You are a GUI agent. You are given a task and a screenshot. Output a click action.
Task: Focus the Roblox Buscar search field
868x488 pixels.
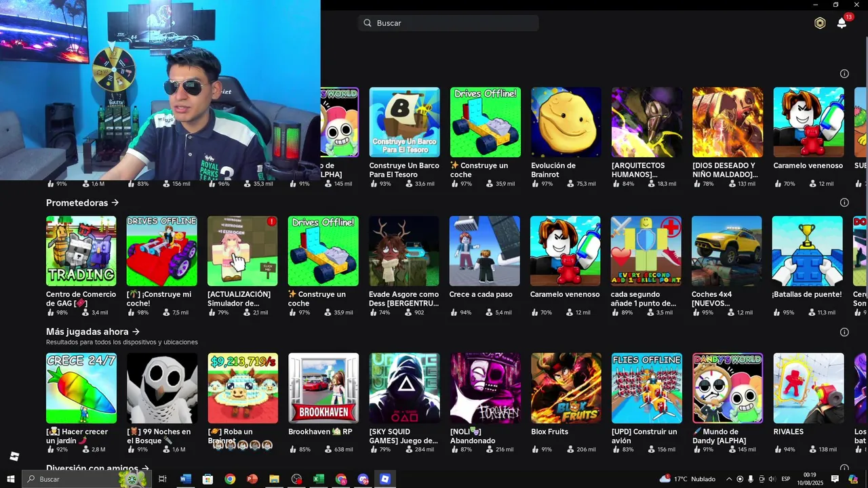point(448,23)
